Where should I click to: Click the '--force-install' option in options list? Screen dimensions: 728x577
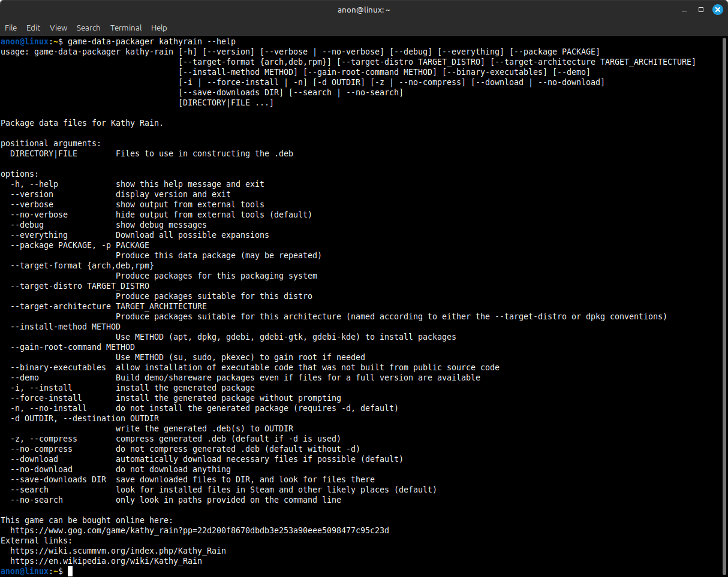click(x=46, y=398)
